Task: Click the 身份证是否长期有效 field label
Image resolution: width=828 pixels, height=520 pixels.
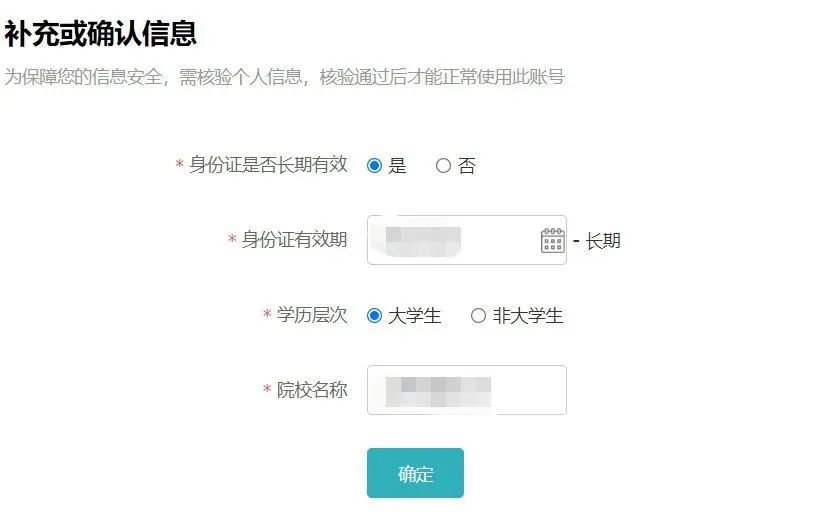Action: pyautogui.click(x=268, y=165)
